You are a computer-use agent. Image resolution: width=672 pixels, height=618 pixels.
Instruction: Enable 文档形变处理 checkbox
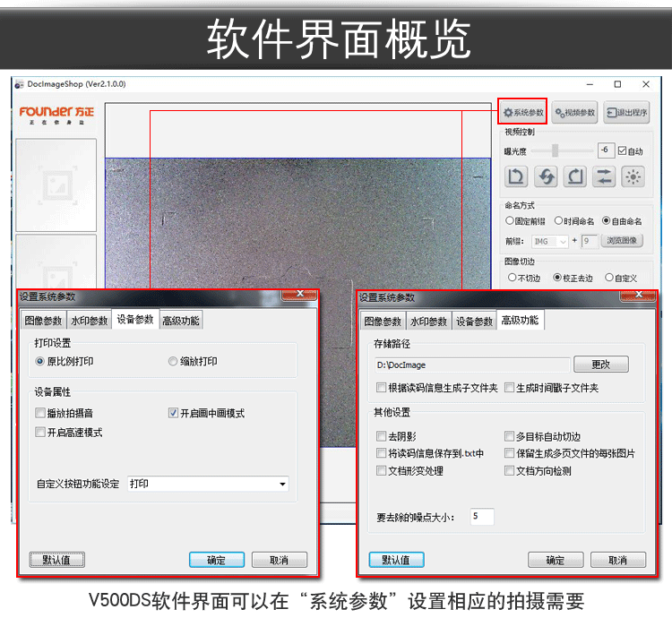(381, 471)
